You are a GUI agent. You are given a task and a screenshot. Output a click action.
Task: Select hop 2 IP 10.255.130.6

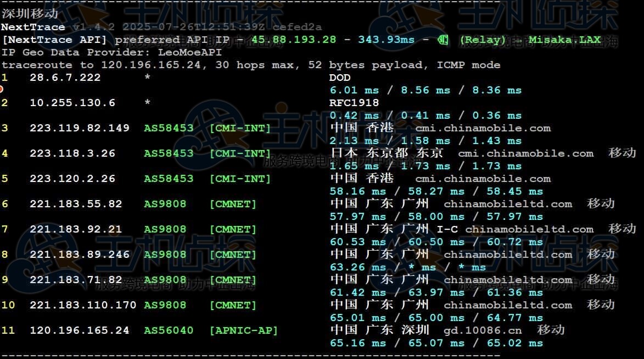72,103
